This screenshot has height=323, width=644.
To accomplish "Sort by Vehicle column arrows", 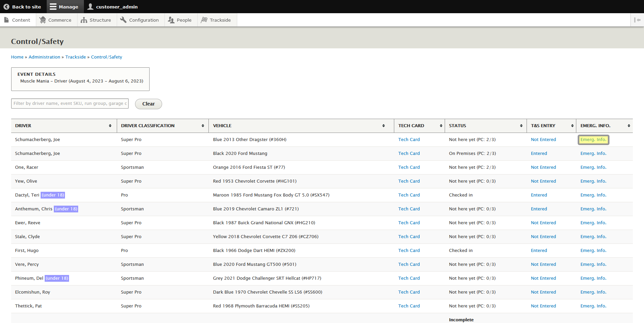I will tap(383, 126).
